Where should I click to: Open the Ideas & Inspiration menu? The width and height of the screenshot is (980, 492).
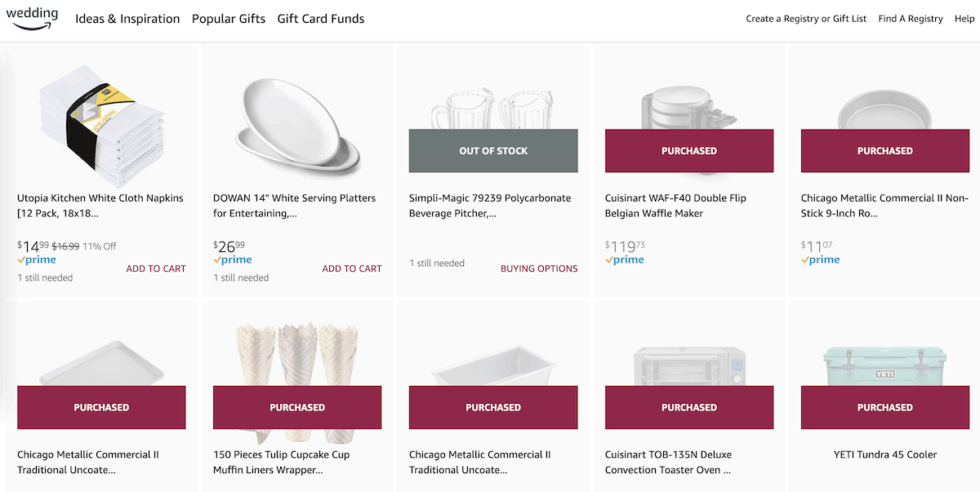point(127,18)
